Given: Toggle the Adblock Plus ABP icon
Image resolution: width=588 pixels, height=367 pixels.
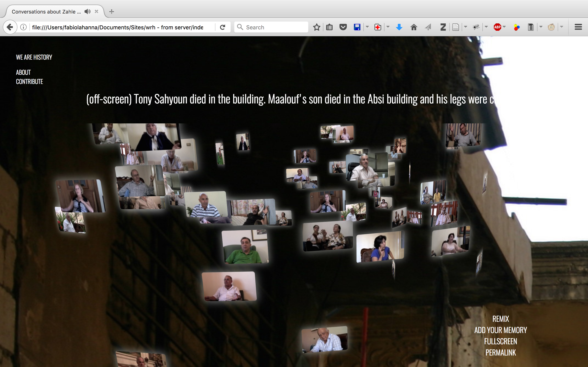Looking at the screenshot, I should click(x=497, y=27).
